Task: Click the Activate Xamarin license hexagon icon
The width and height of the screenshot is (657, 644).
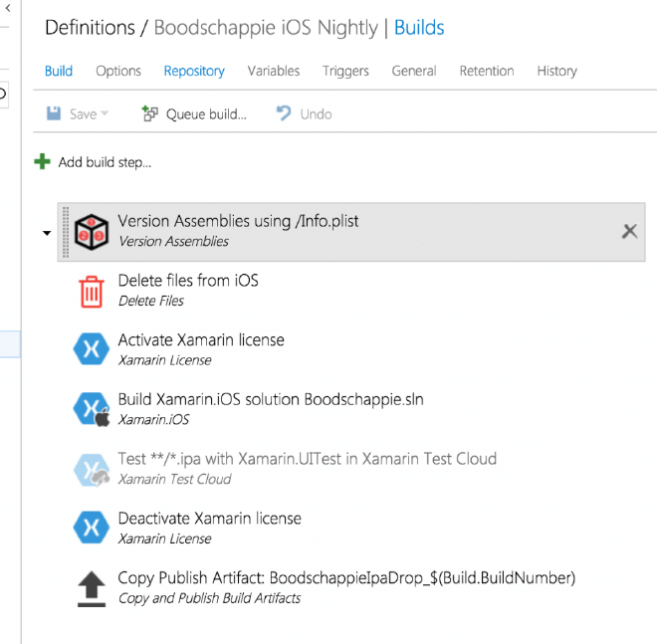Action: click(x=92, y=348)
